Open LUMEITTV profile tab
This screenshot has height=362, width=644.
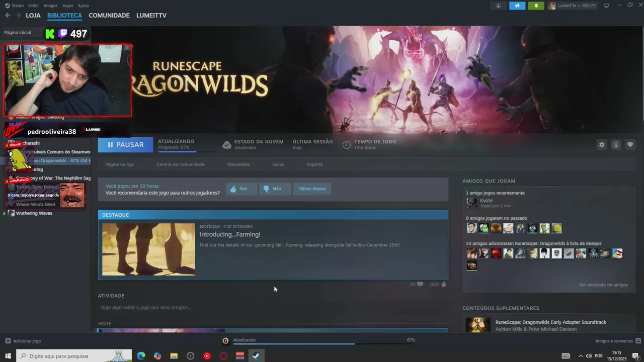pyautogui.click(x=151, y=16)
